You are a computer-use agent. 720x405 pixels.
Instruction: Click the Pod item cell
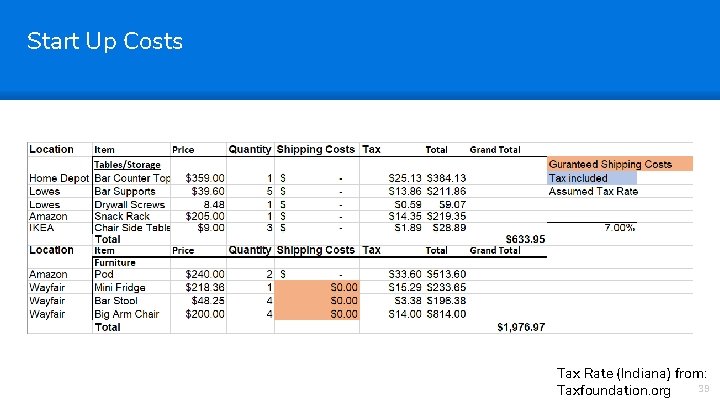pyautogui.click(x=104, y=274)
